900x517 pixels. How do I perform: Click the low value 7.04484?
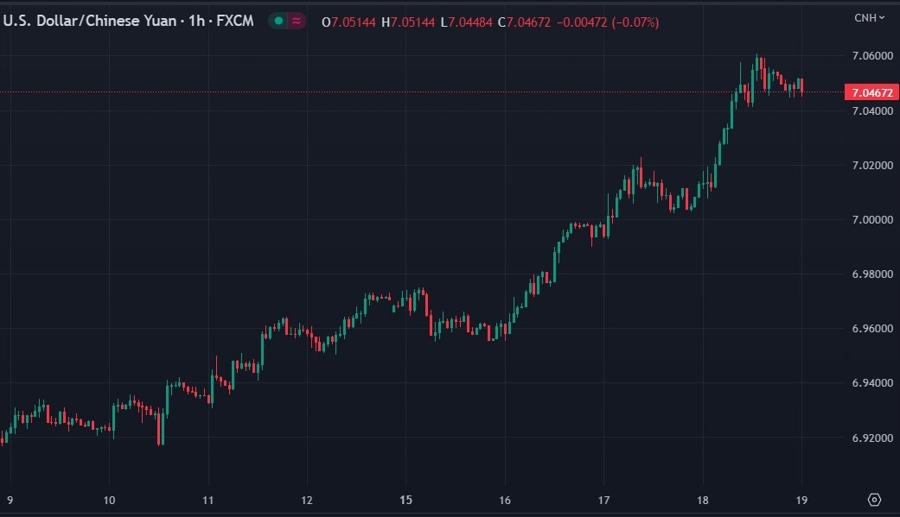470,22
